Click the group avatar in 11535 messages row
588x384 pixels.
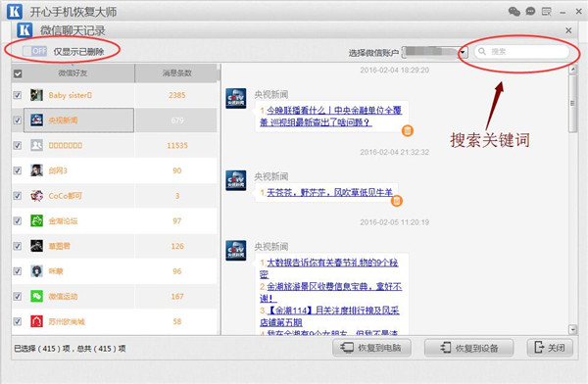[36, 145]
